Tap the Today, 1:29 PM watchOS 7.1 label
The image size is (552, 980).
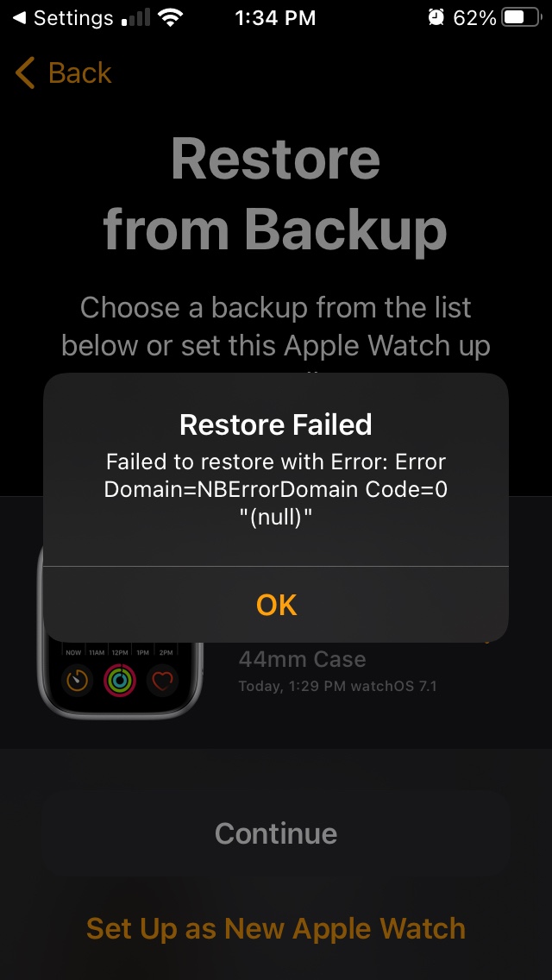click(x=337, y=686)
